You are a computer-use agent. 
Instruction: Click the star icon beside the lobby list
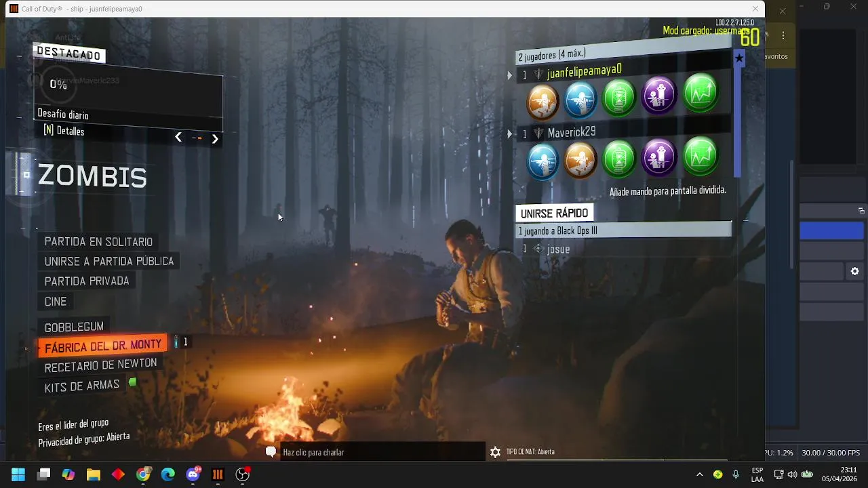click(x=739, y=58)
